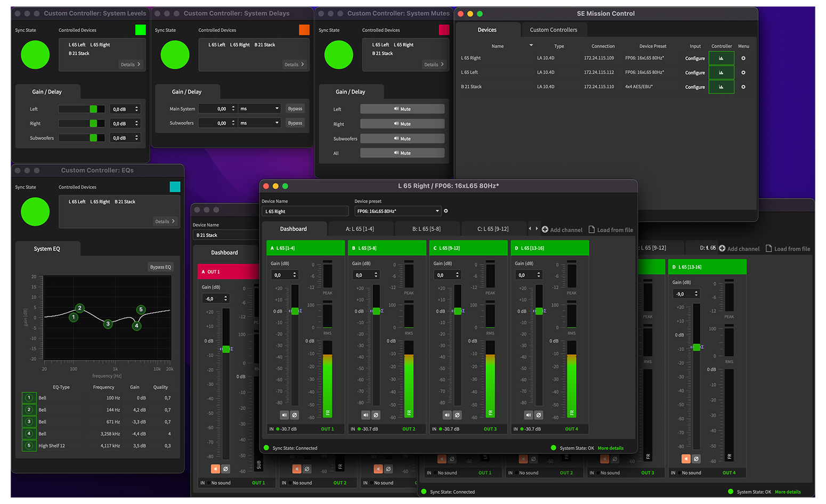
Task: Click the Left gain slider handle
Action: pyautogui.click(x=93, y=109)
